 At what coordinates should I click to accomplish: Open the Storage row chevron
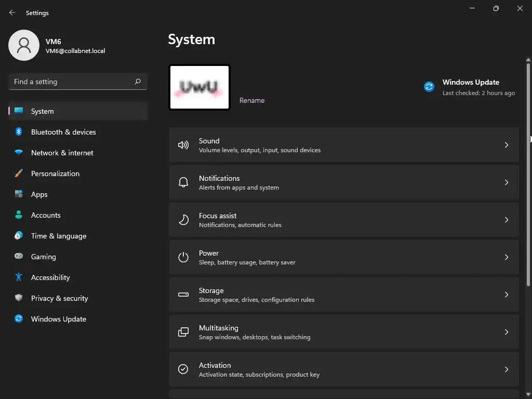tap(507, 295)
